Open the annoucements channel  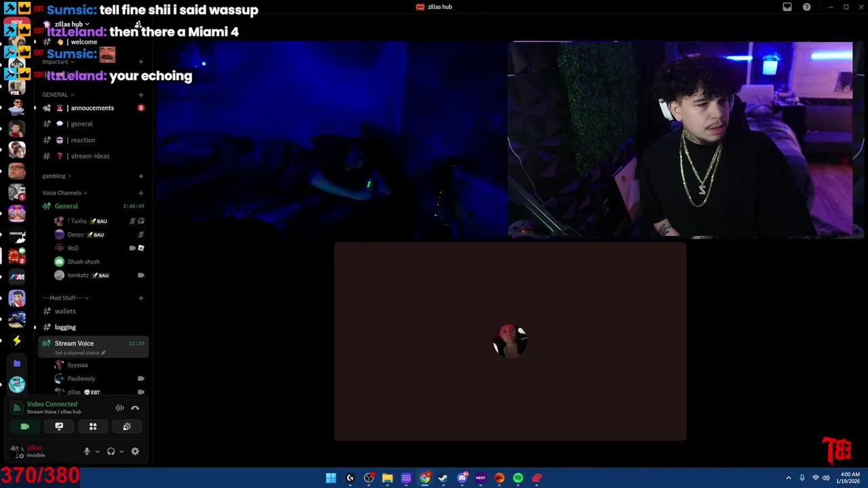93,108
